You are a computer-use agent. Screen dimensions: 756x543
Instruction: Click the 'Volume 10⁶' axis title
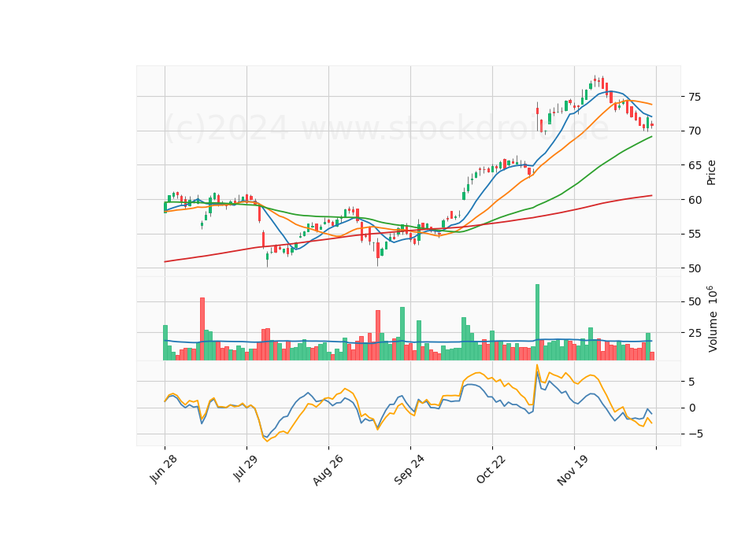tap(712, 319)
